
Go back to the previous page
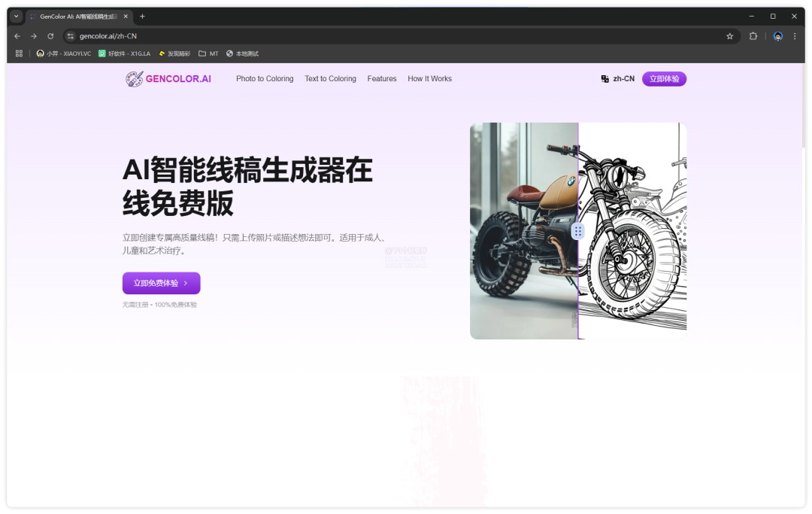[17, 36]
